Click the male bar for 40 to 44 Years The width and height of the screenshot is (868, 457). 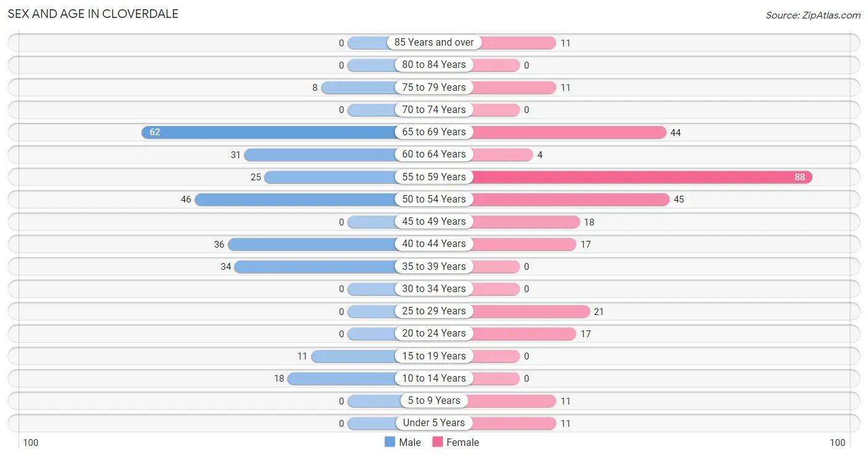(x=312, y=245)
